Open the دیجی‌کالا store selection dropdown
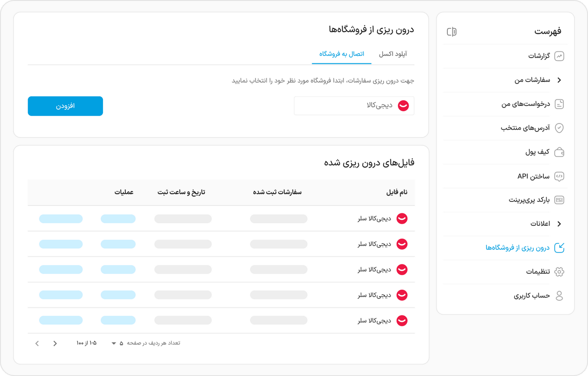This screenshot has height=376, width=588. pyautogui.click(x=354, y=106)
